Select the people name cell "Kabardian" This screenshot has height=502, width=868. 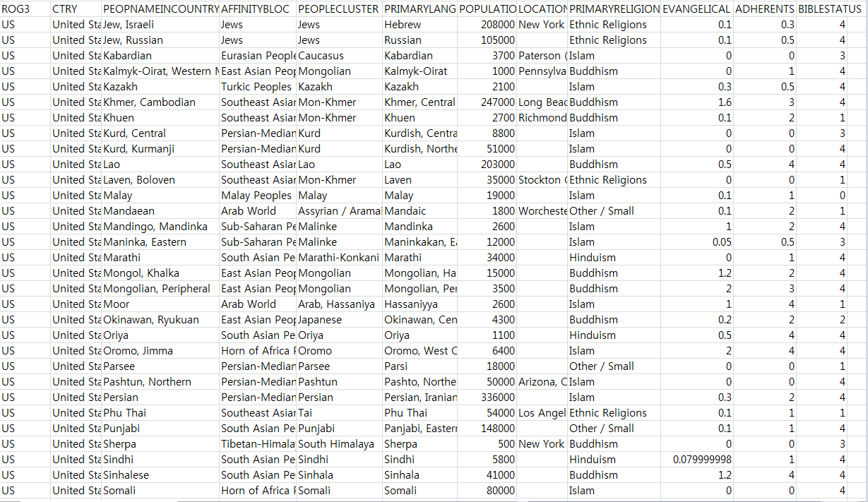160,56
